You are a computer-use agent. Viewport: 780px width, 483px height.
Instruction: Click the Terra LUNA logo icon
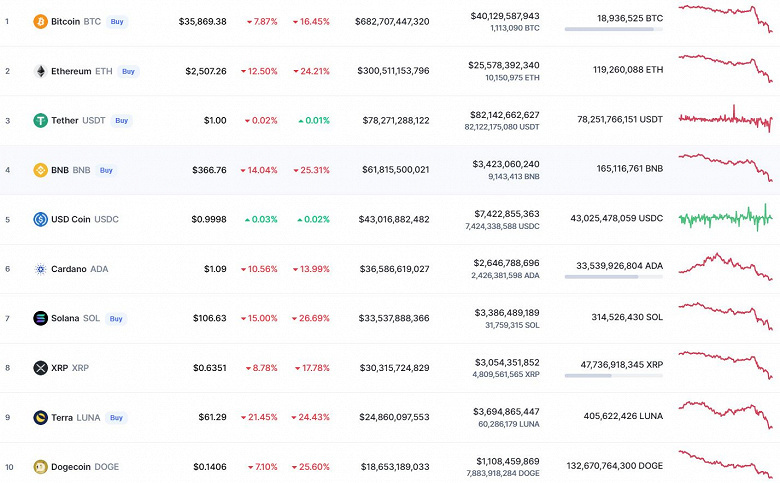click(40, 417)
